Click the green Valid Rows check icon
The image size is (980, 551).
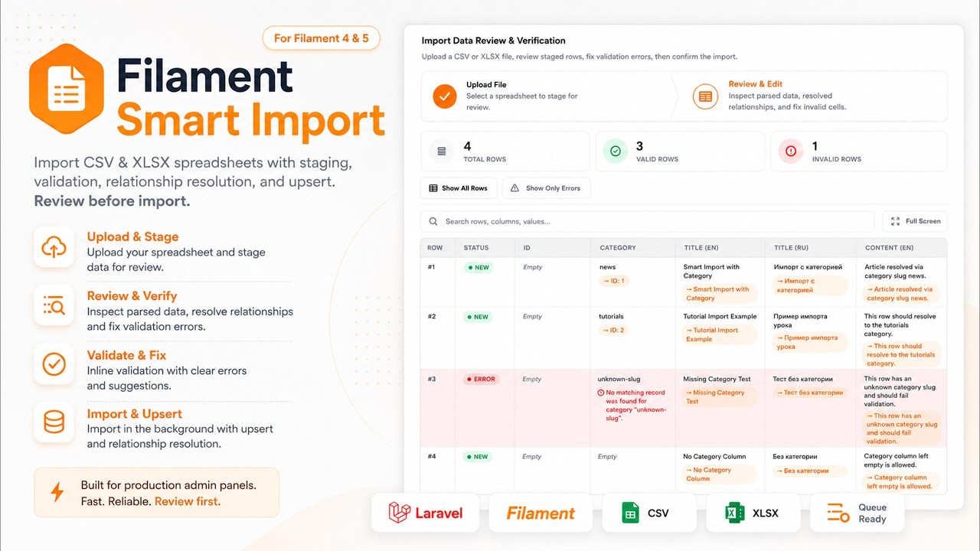(x=616, y=151)
